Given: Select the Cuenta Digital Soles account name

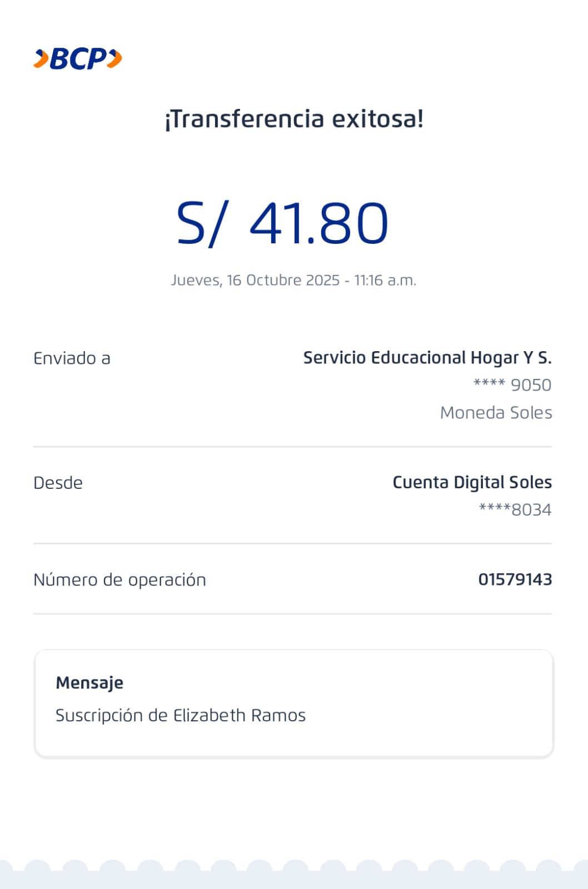Looking at the screenshot, I should [x=472, y=482].
